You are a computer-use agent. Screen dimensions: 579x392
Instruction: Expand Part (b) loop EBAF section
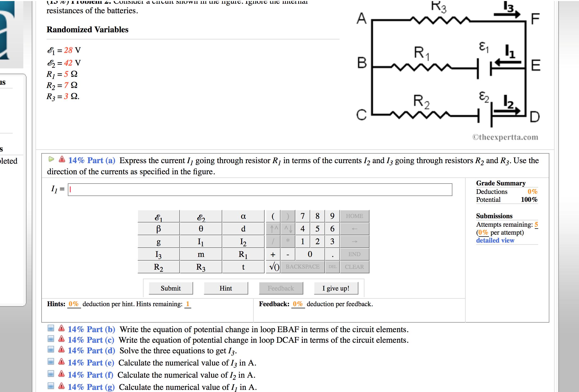pos(91,329)
